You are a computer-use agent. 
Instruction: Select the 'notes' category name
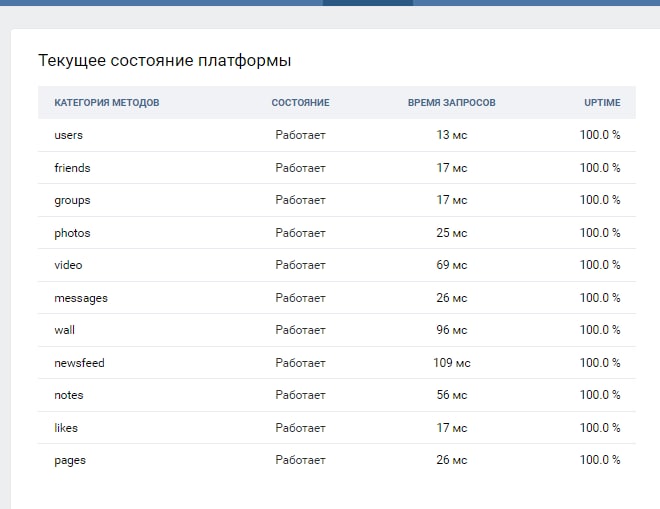[x=69, y=395]
